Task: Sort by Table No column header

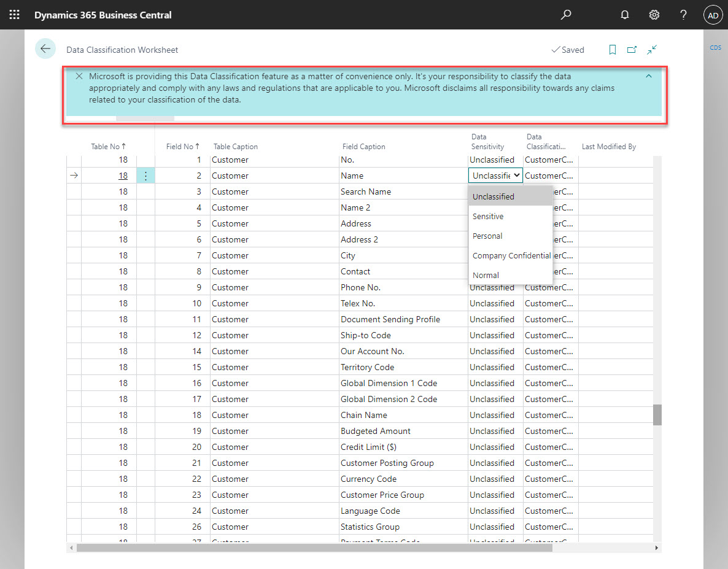Action: tap(109, 147)
